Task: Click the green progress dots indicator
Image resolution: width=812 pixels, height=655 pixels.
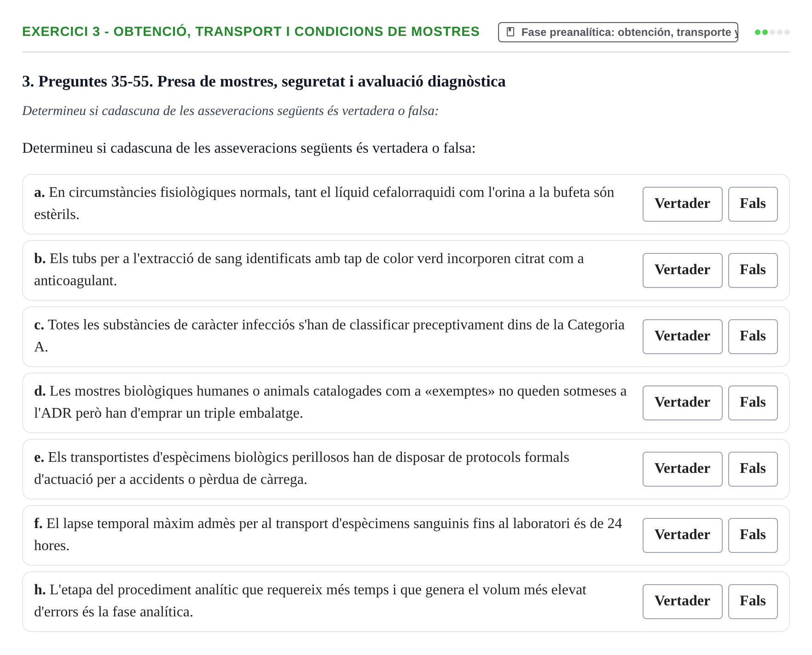Action: pyautogui.click(x=772, y=32)
